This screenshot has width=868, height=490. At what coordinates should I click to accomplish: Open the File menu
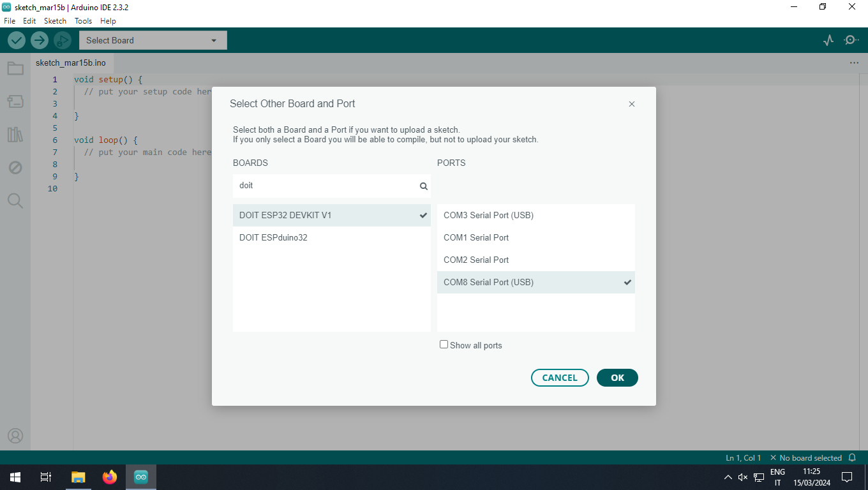tap(10, 21)
